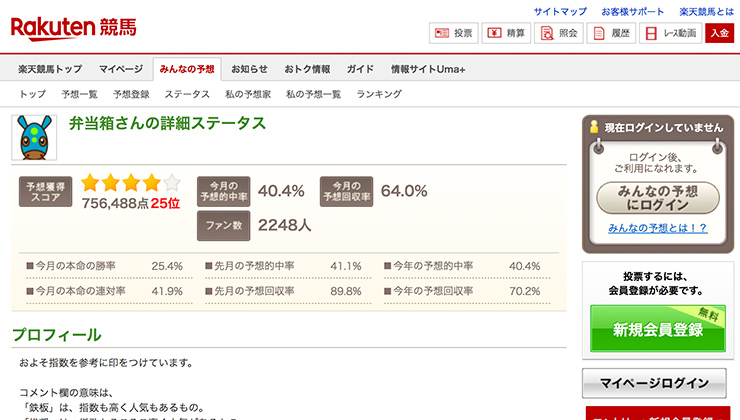Screen dimensions: 740x420
Task: Click the 予想獲得スコア label badge
Action: [x=45, y=192]
